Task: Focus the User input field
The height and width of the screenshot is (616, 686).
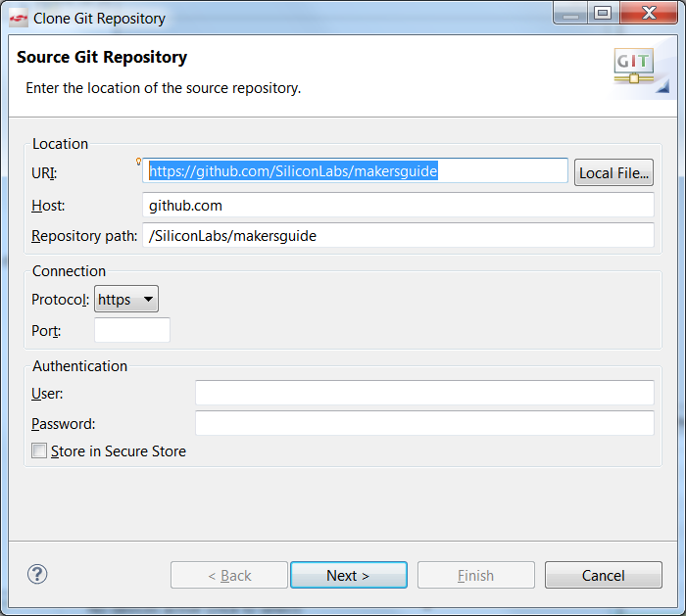Action: (424, 393)
